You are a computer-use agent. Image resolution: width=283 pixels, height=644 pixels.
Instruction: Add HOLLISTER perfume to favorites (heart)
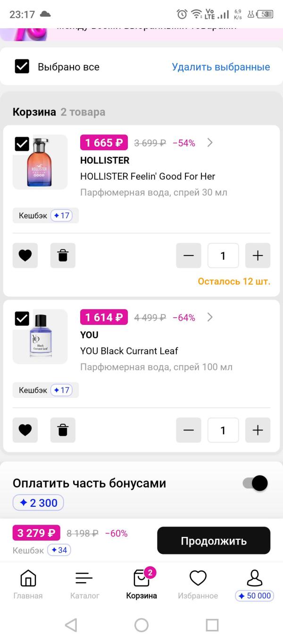coord(25,256)
